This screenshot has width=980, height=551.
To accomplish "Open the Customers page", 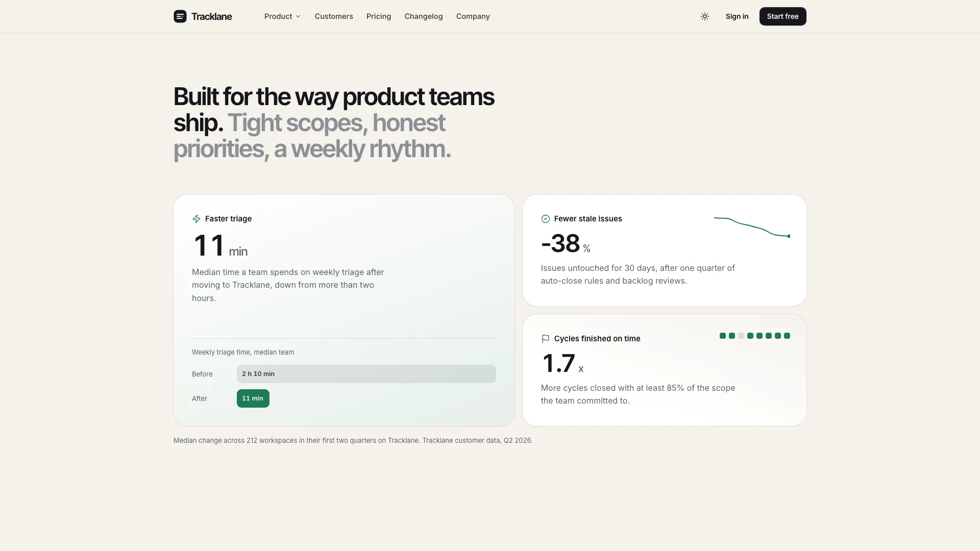I will (x=334, y=16).
